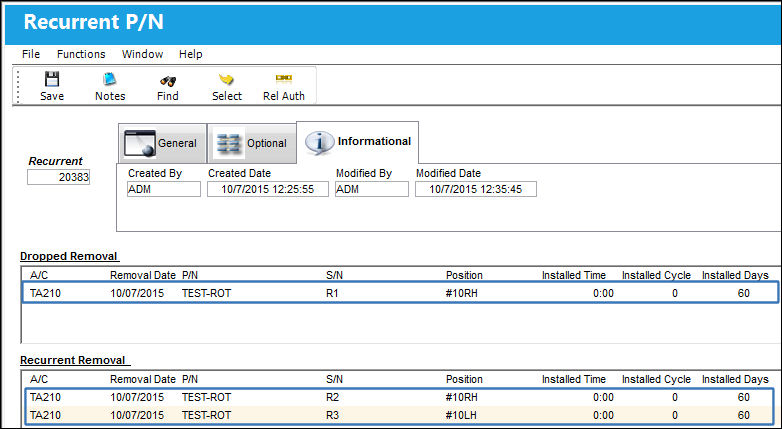This screenshot has width=782, height=429.
Task: Switch to the General tab
Action: tap(162, 143)
